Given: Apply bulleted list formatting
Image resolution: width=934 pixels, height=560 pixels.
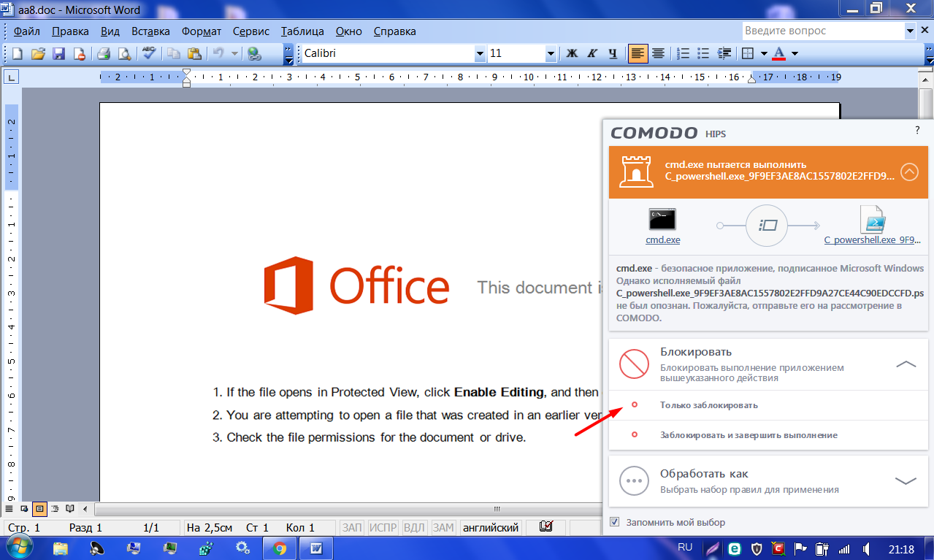Looking at the screenshot, I should 704,53.
